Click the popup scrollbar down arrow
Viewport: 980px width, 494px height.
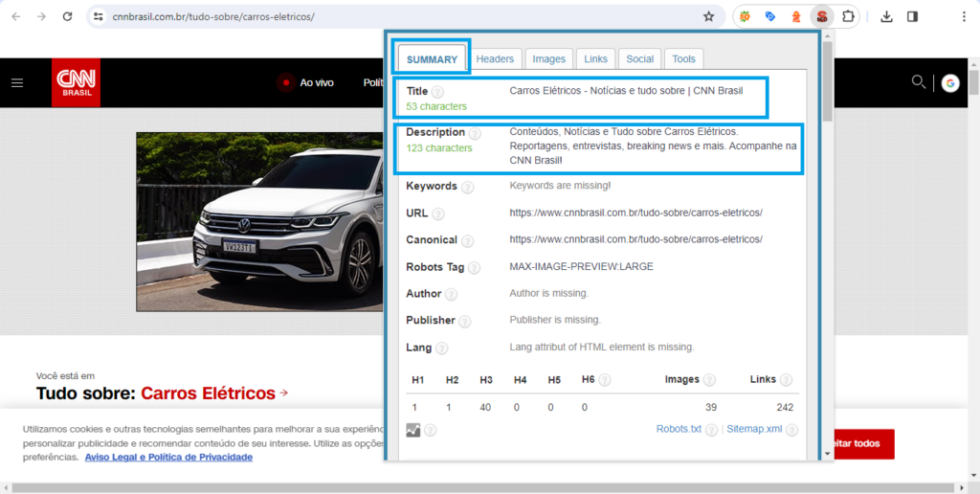coord(828,454)
